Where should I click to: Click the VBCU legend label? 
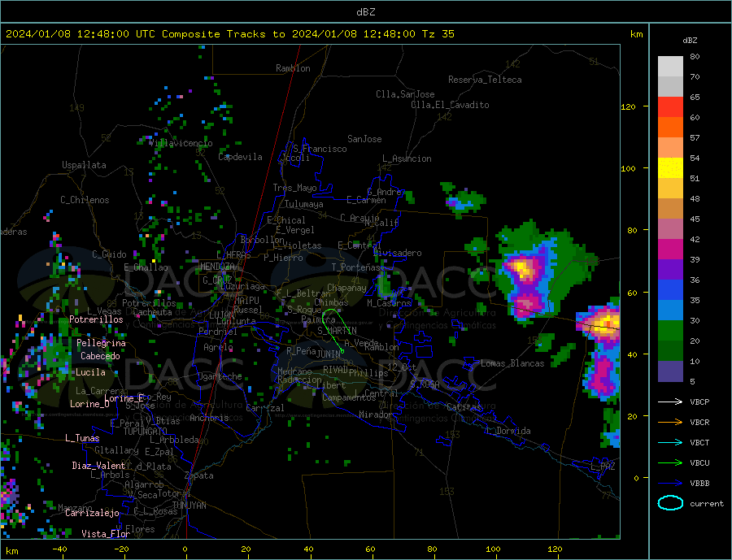699,463
